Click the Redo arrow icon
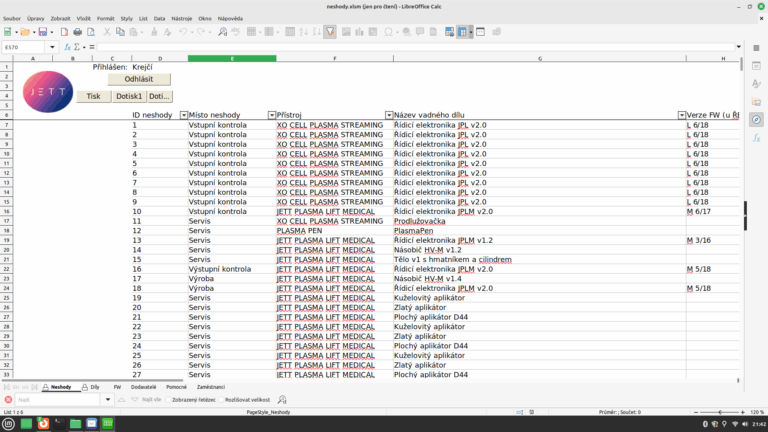This screenshot has height=432, width=768. [x=201, y=32]
